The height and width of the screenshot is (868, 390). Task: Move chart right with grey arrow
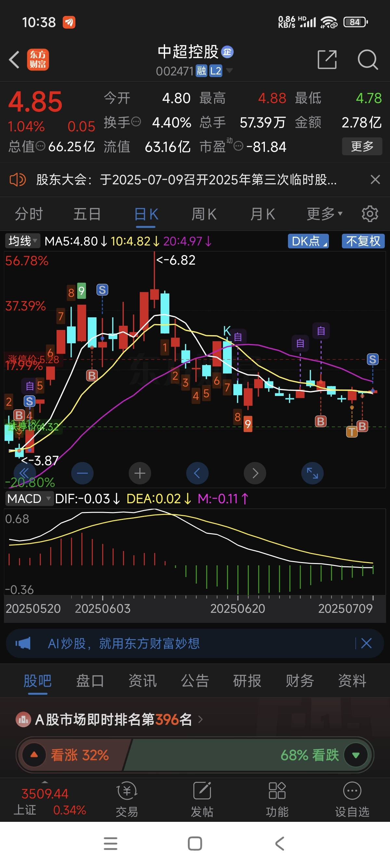click(x=255, y=473)
